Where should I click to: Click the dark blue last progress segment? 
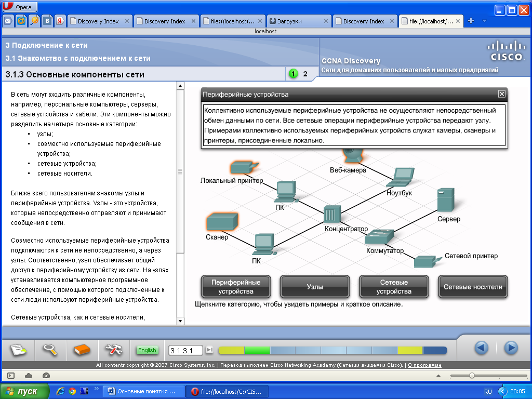pyautogui.click(x=435, y=350)
